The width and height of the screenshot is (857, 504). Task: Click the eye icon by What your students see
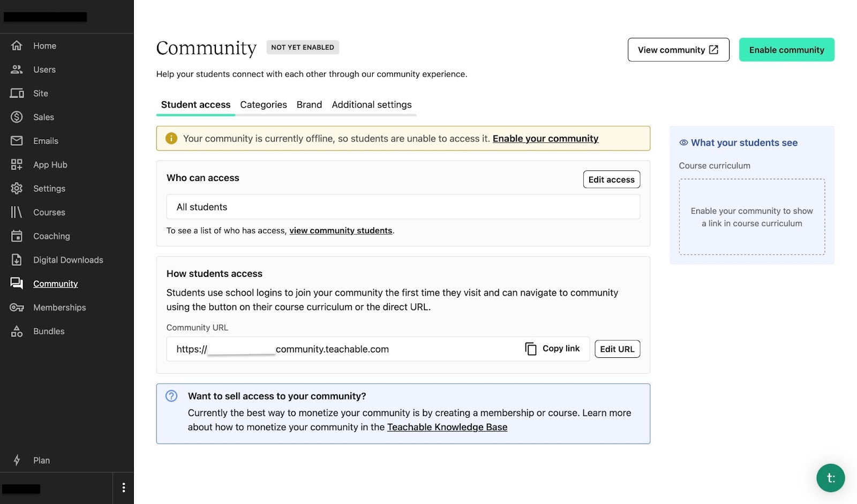[683, 142]
